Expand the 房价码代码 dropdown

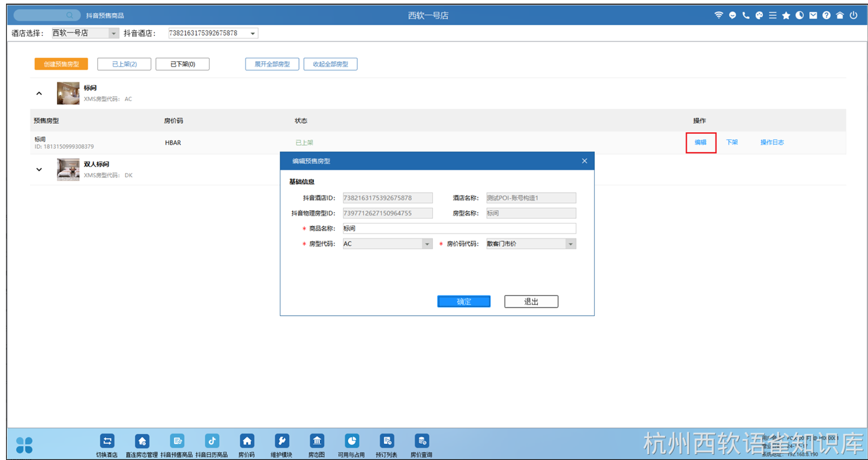570,244
